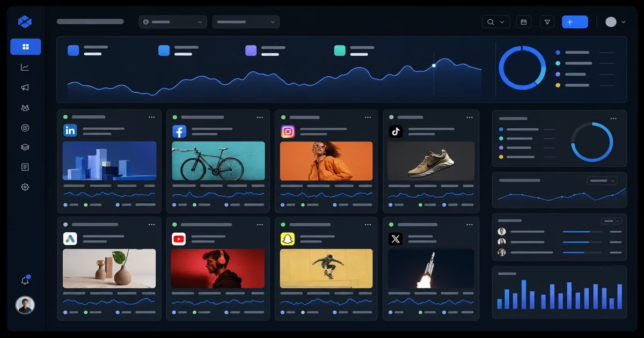The image size is (644, 338).
Task: Open the three-dot menu on LinkedIn card
Action: (x=152, y=117)
